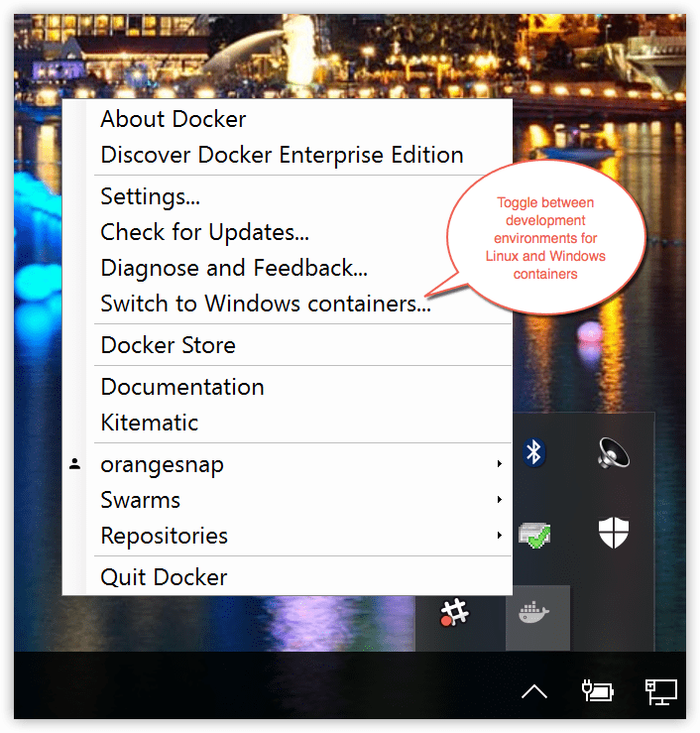Quit Docker from the menu
This screenshot has height=733, width=700.
point(165,577)
